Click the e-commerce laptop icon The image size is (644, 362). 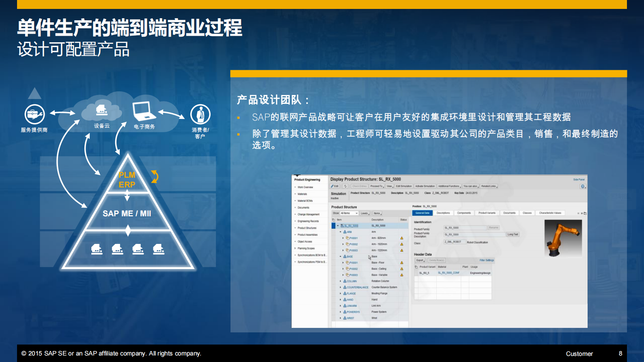tap(144, 111)
